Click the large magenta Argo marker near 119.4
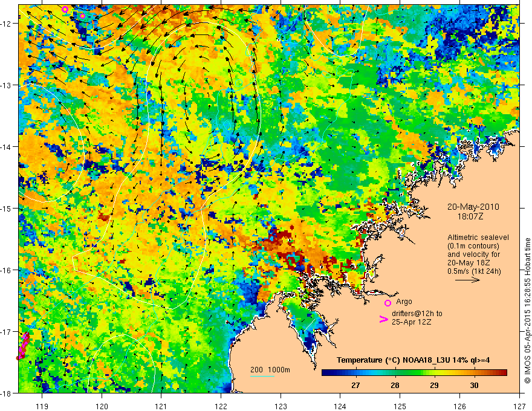Viewport: 532px width, 411px height. [65, 10]
